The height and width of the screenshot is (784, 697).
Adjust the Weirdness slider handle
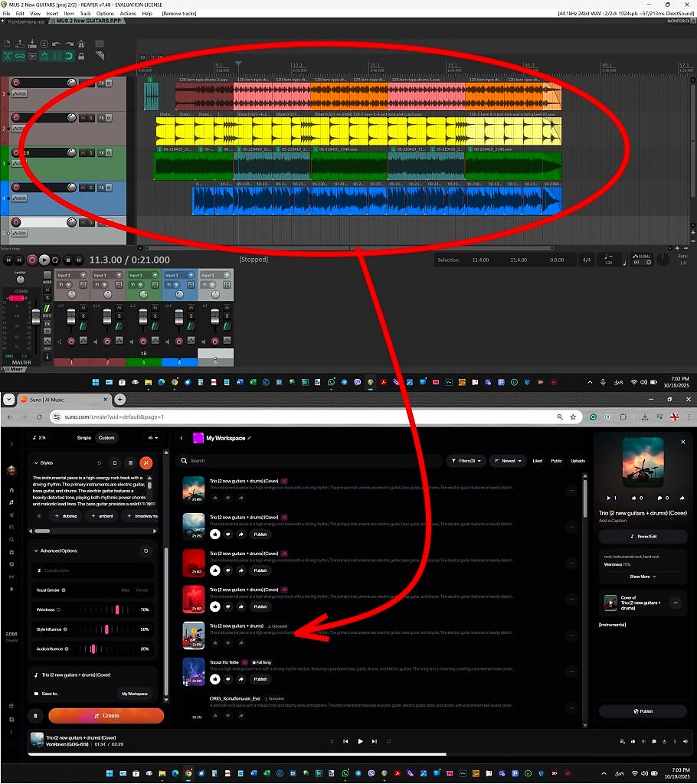click(x=118, y=609)
